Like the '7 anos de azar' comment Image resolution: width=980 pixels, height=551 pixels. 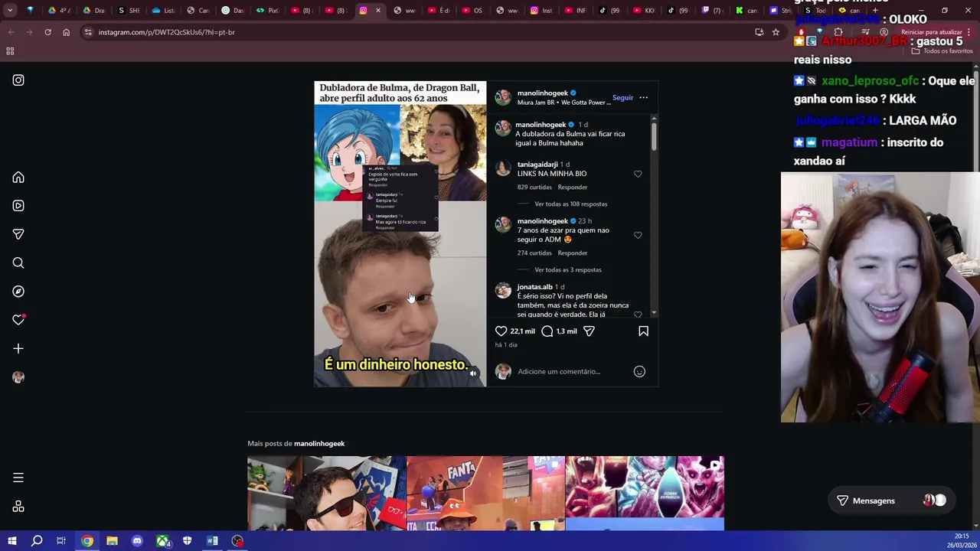[x=638, y=236]
